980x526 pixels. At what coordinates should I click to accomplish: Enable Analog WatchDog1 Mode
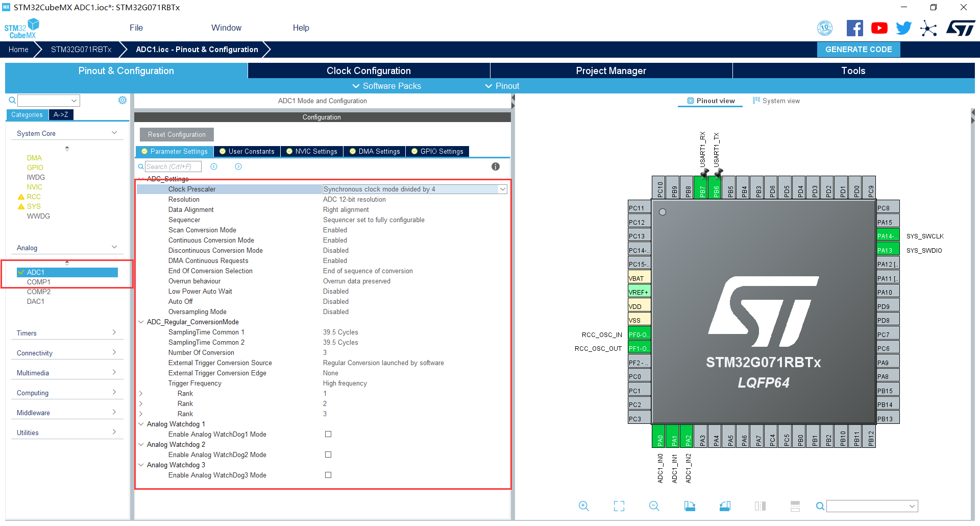click(x=328, y=434)
